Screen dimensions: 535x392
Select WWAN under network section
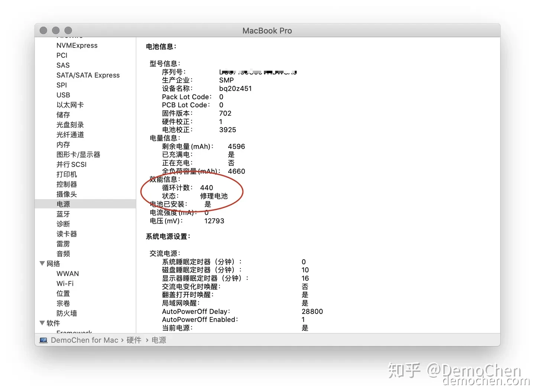point(68,274)
